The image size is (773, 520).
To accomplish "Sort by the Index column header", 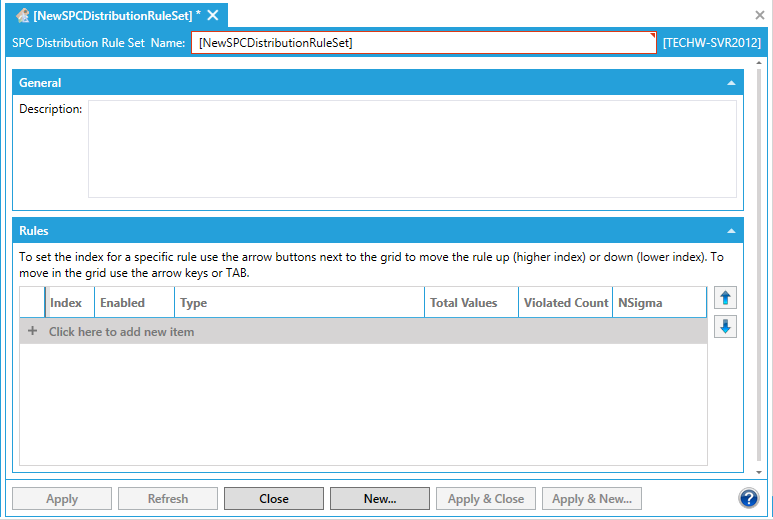I will click(x=66, y=303).
